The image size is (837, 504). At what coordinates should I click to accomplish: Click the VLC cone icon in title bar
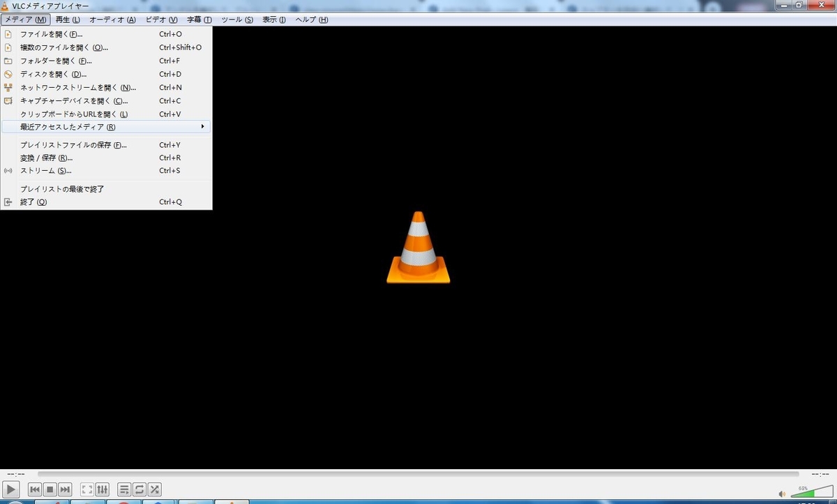pos(6,6)
